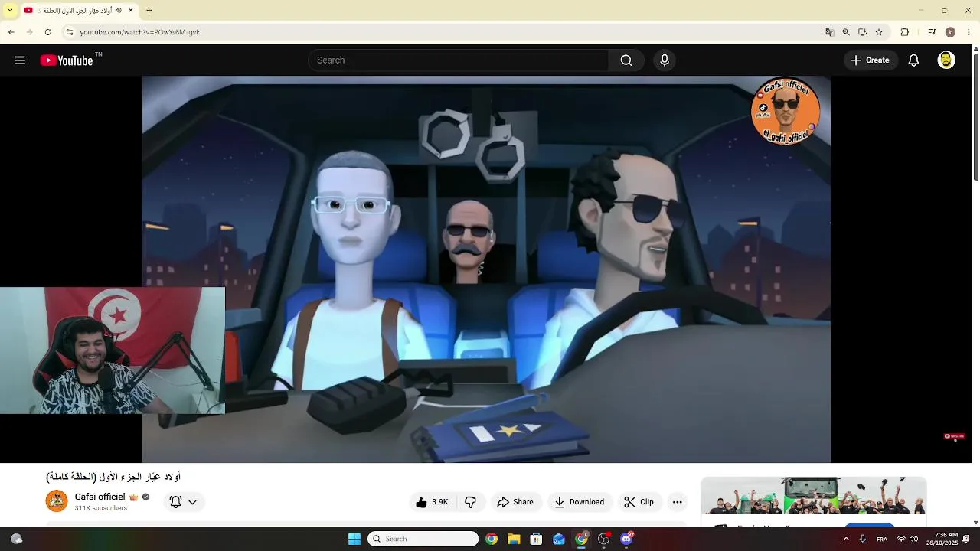Image resolution: width=980 pixels, height=551 pixels.
Task: Click the video player frame
Action: tap(486, 269)
